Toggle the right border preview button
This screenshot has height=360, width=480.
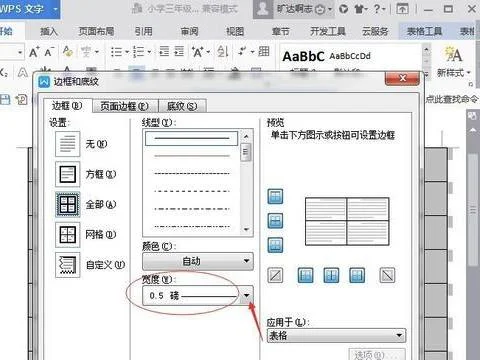pos(357,275)
